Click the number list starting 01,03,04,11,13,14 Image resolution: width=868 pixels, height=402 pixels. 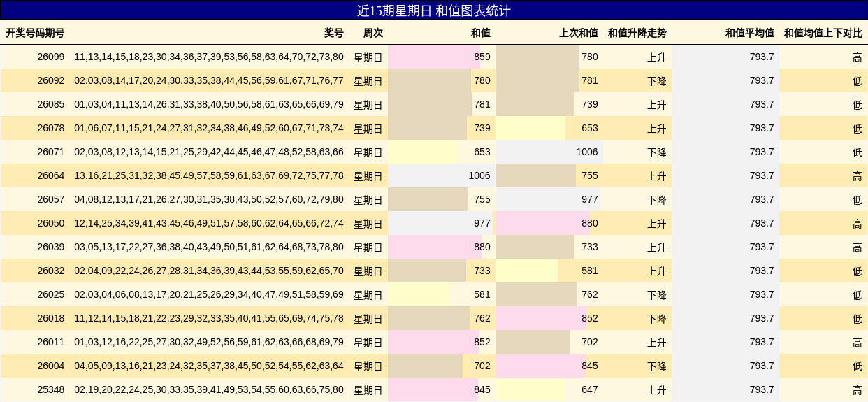coord(209,104)
